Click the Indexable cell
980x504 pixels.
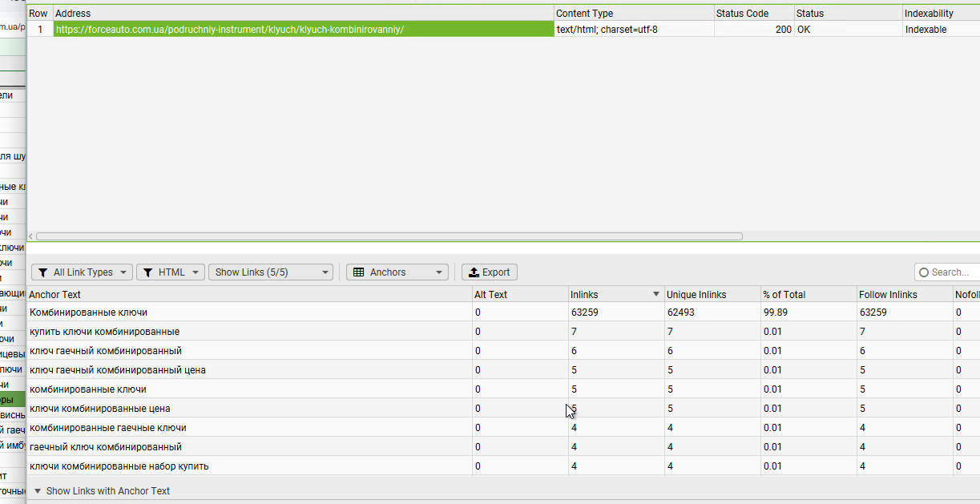(x=941, y=30)
